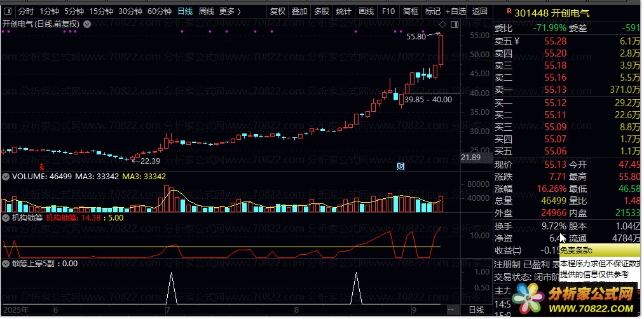Open the 财 financial report marker
This screenshot has width=644, height=319.
coord(401,166)
